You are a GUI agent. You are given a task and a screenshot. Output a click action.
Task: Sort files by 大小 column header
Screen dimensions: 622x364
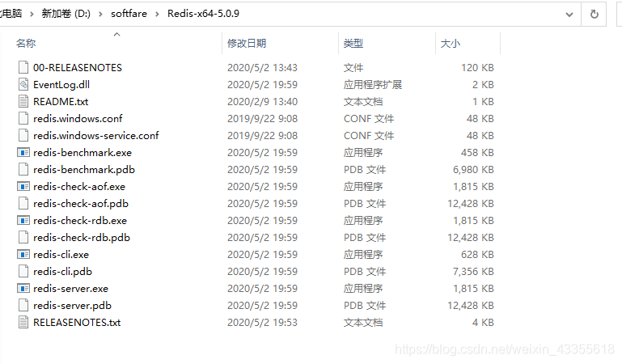click(x=451, y=43)
